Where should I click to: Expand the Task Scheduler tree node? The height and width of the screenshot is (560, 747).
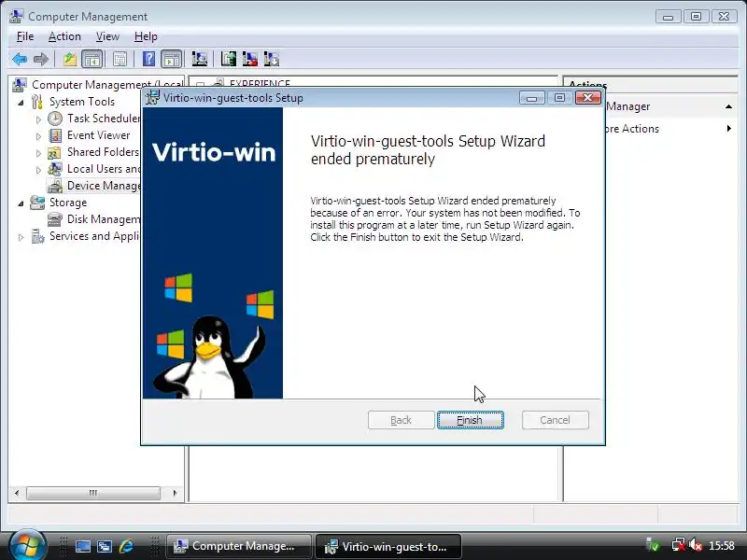point(38,119)
